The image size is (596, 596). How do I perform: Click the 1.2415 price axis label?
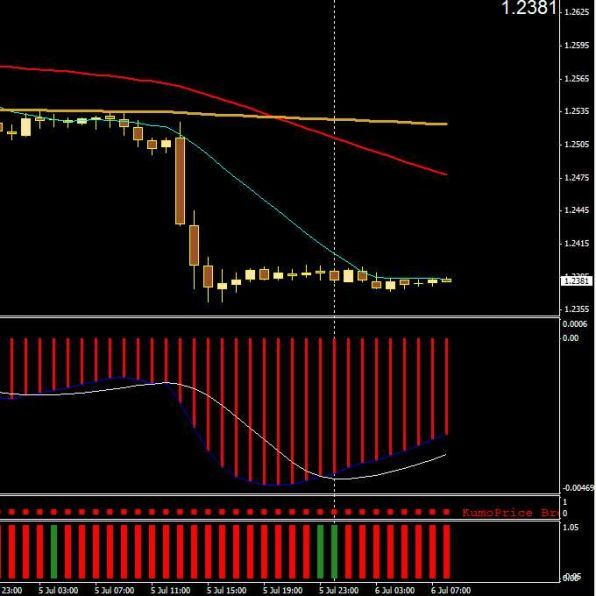click(x=577, y=243)
